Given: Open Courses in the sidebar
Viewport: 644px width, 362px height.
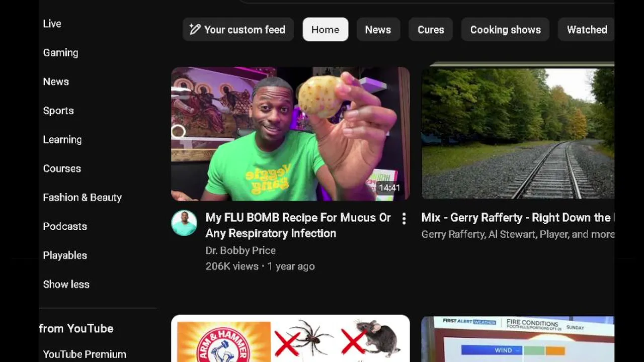Looking at the screenshot, I should coord(62,168).
